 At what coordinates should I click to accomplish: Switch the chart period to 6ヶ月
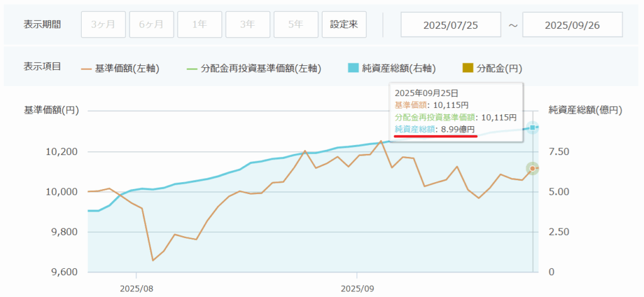tap(151, 25)
